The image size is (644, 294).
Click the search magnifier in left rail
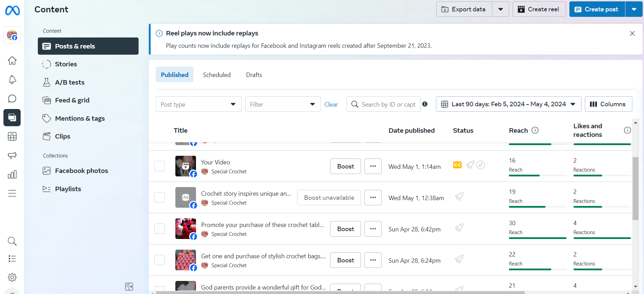(x=12, y=241)
